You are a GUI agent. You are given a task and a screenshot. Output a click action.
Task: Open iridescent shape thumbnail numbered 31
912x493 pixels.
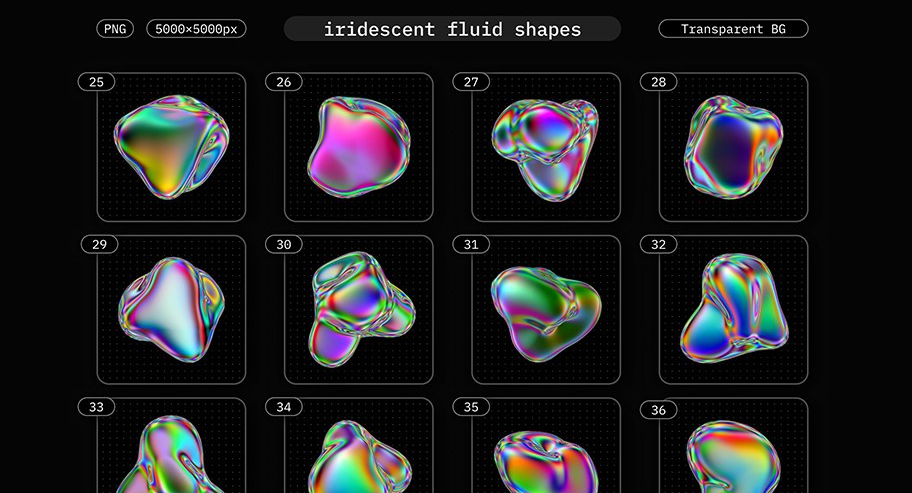coord(546,310)
